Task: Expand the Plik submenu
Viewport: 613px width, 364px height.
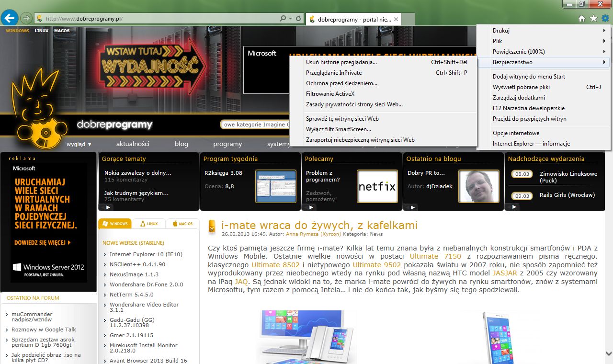Action: [544, 41]
